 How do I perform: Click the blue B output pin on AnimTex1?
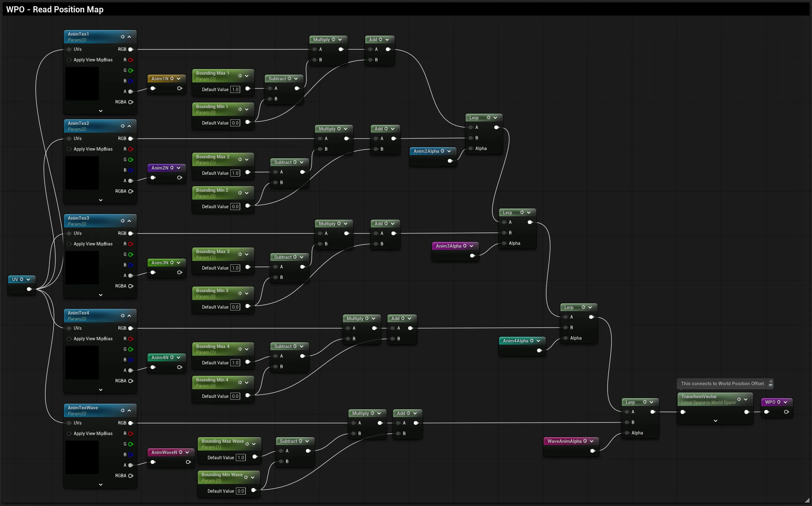[130, 81]
